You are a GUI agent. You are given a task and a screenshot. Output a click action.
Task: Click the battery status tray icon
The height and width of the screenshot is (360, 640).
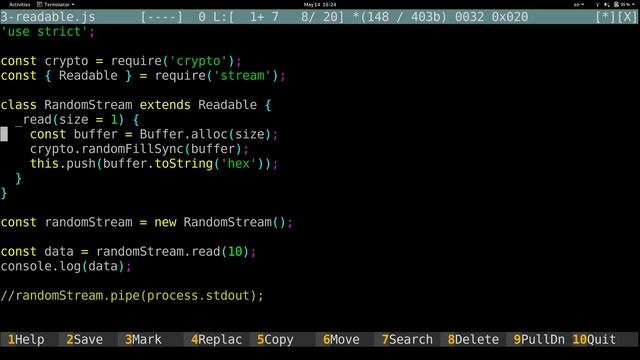click(x=616, y=4)
